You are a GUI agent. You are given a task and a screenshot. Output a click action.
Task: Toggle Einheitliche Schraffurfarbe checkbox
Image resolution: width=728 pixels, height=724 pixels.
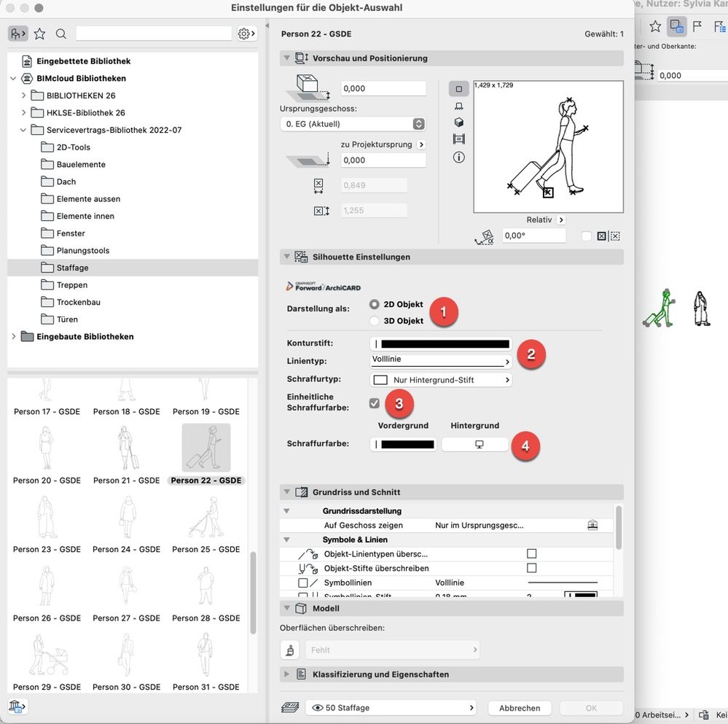point(375,403)
